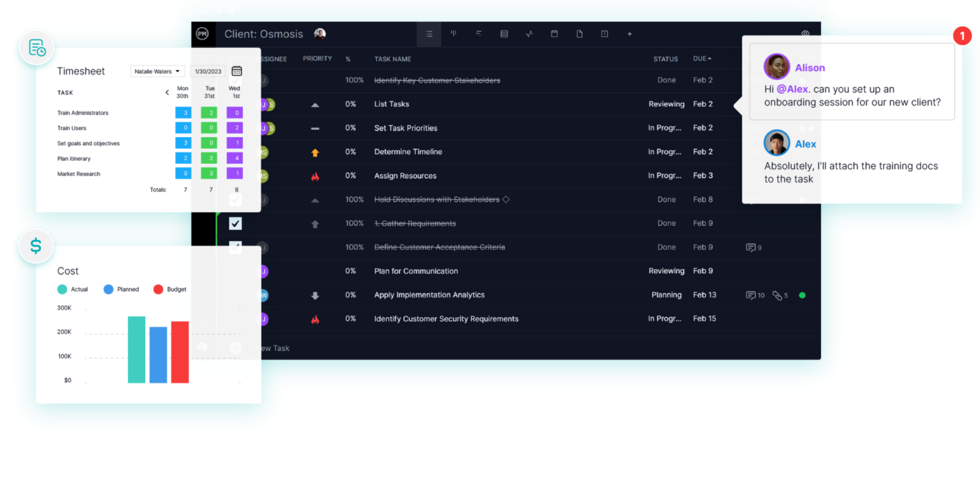980x490 pixels.
Task: Sort by the PRIORITY column header
Action: click(317, 59)
